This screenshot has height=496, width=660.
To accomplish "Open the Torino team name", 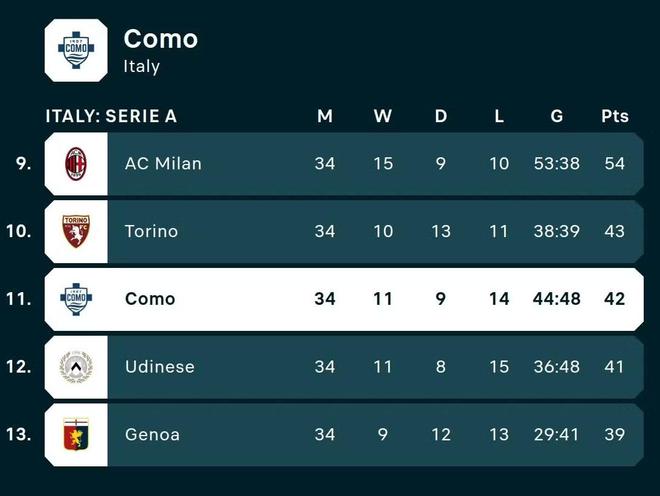I will click(x=151, y=231).
